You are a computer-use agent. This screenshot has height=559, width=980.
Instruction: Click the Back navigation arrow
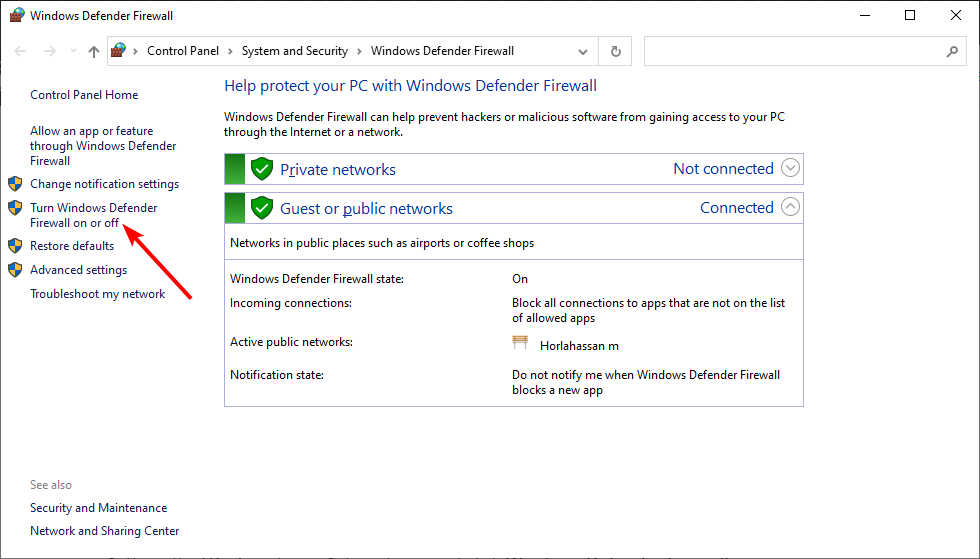click(x=20, y=52)
